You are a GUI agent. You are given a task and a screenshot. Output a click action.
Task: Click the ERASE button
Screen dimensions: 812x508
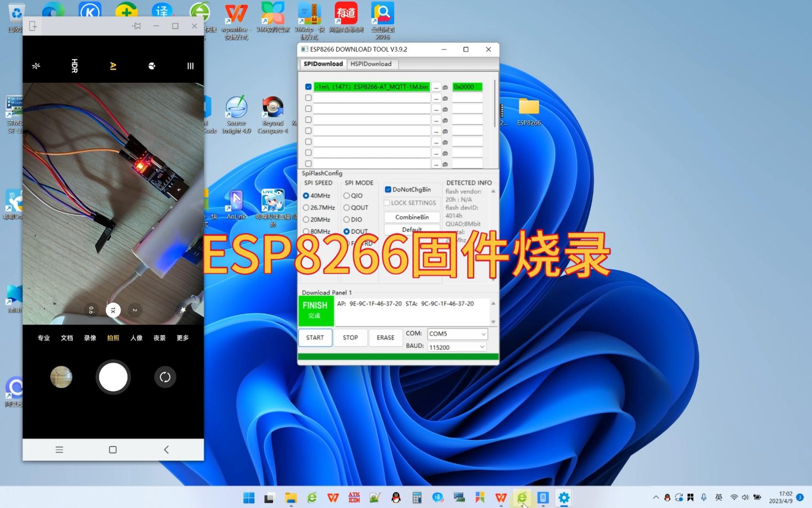[385, 338]
